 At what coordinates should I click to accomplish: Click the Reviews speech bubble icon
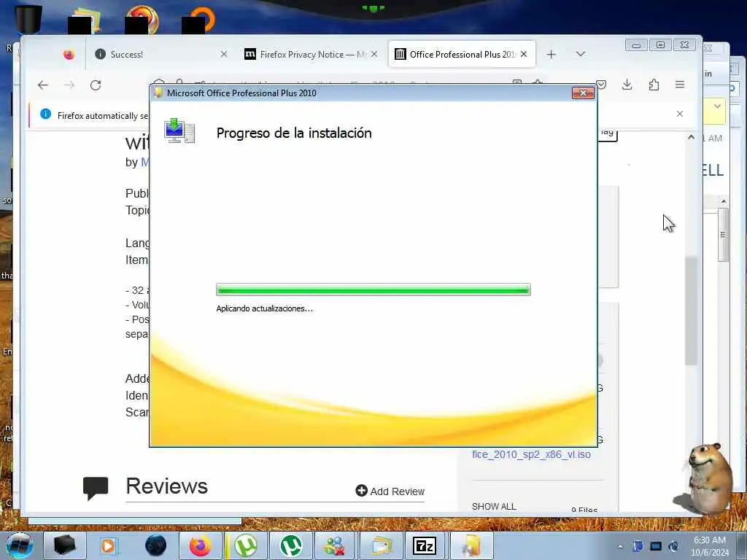tap(96, 488)
